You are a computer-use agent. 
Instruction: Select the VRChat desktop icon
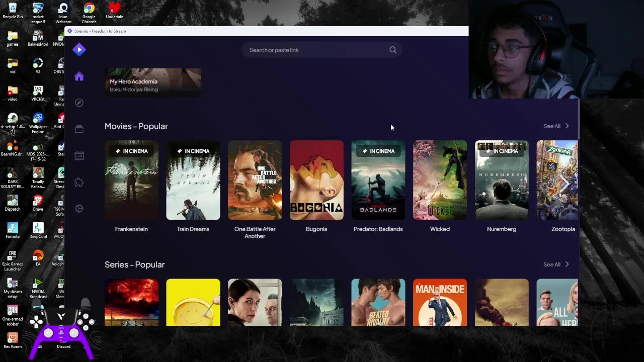(x=38, y=94)
